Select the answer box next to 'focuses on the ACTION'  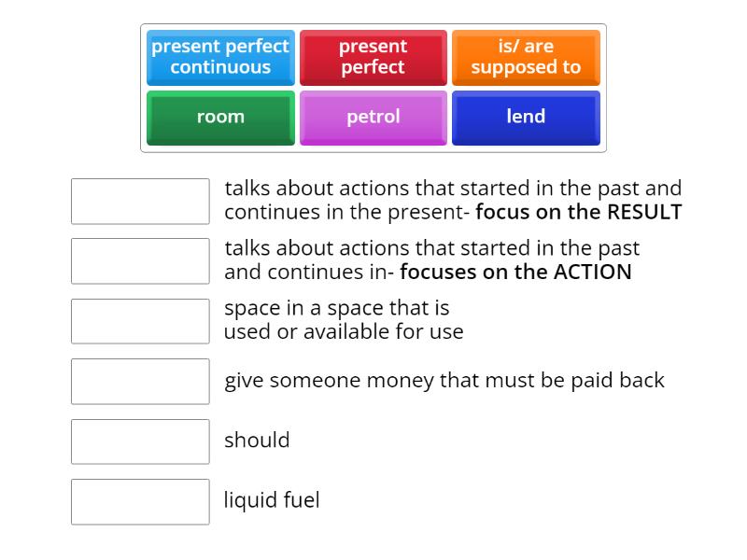point(140,261)
